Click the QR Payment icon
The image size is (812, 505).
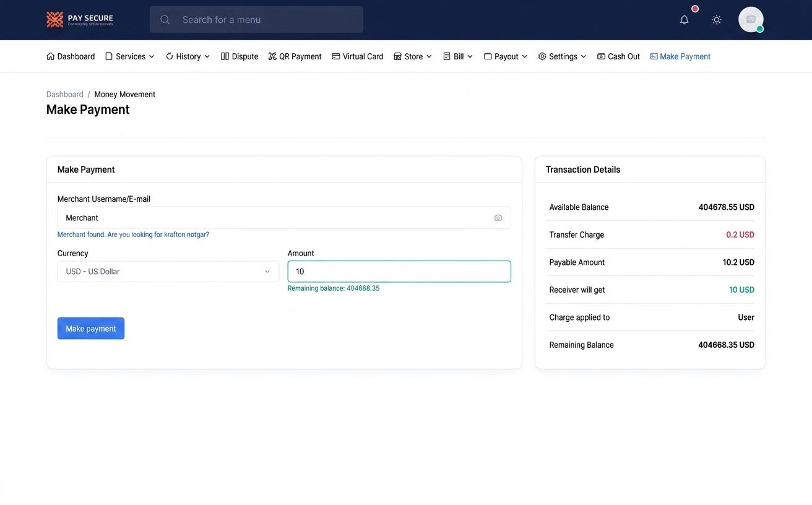[272, 56]
